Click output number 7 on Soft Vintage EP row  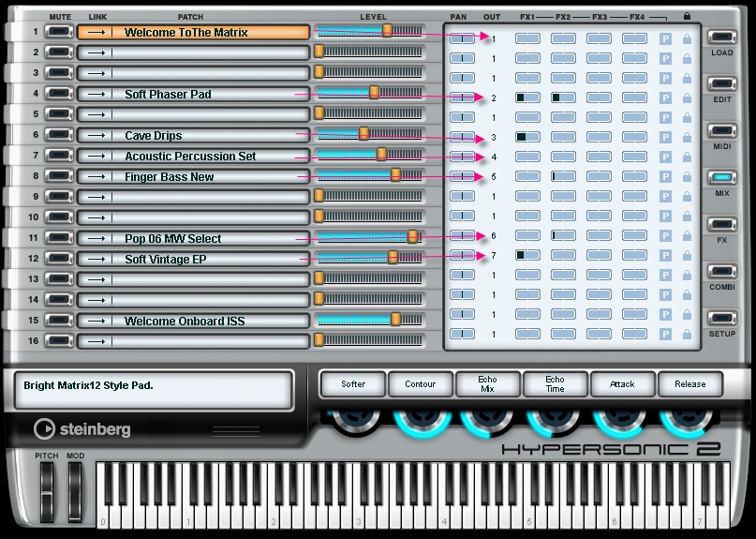494,256
